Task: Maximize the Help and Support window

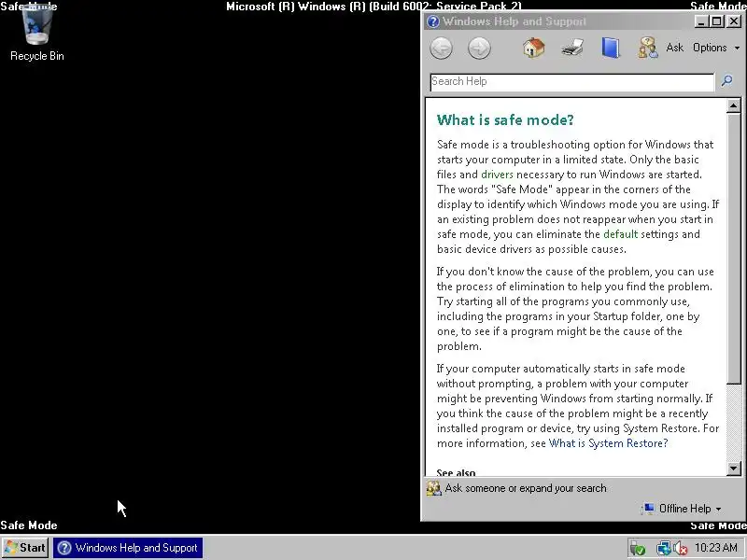Action: pos(716,21)
